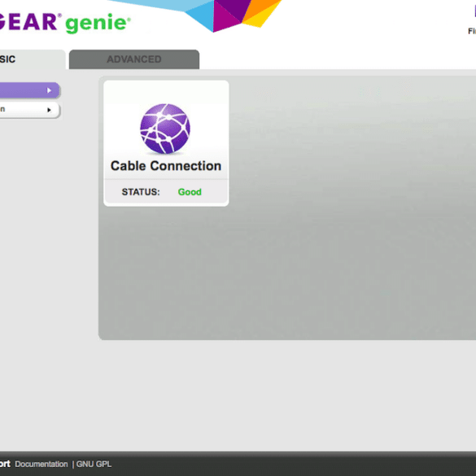Image resolution: width=476 pixels, height=476 pixels.
Task: Open the purple highlighted sidebar menu item
Action: click(x=30, y=90)
